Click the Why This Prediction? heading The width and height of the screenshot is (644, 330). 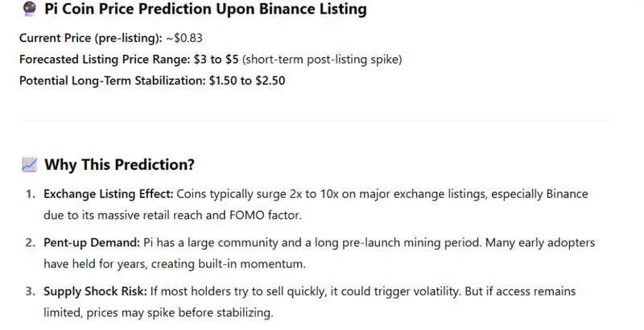119,165
